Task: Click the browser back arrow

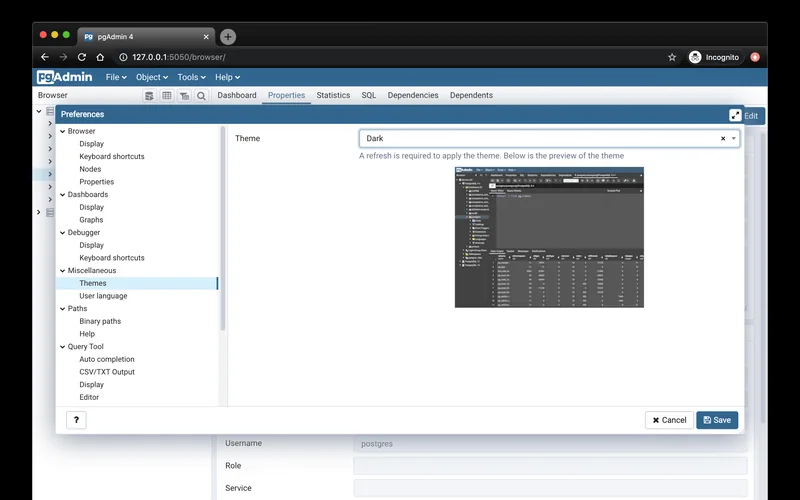Action: (45, 57)
